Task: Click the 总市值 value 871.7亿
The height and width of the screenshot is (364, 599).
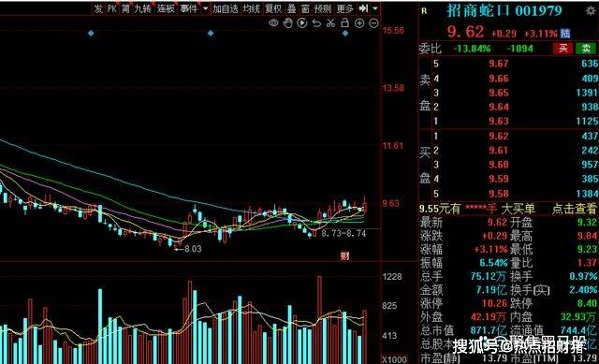Action: (x=489, y=330)
